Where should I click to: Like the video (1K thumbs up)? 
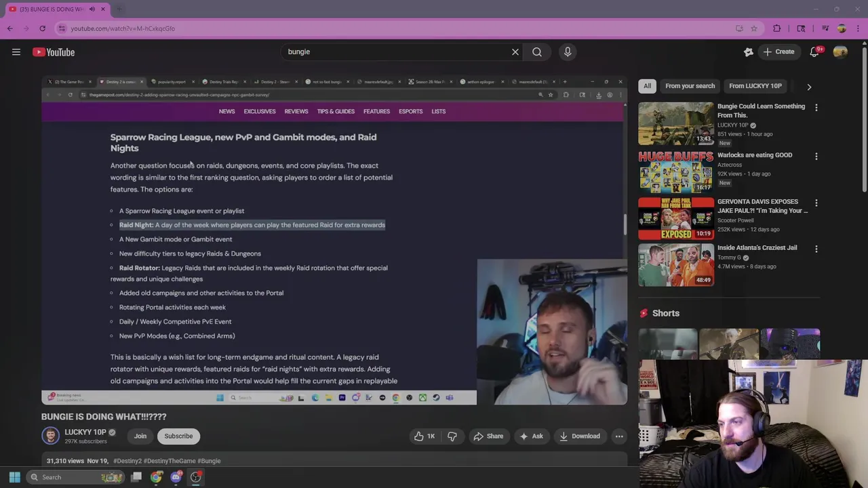[425, 436]
